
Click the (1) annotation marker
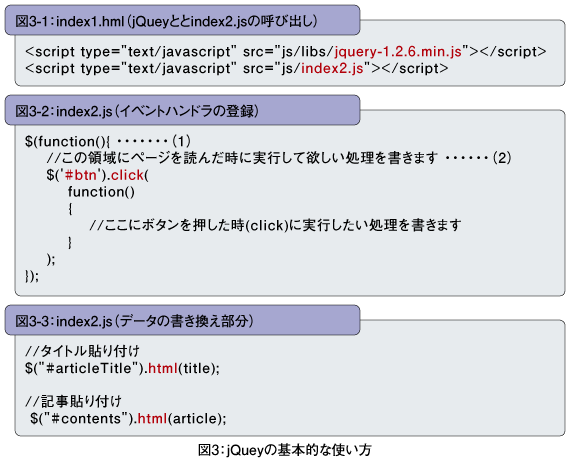(181, 141)
